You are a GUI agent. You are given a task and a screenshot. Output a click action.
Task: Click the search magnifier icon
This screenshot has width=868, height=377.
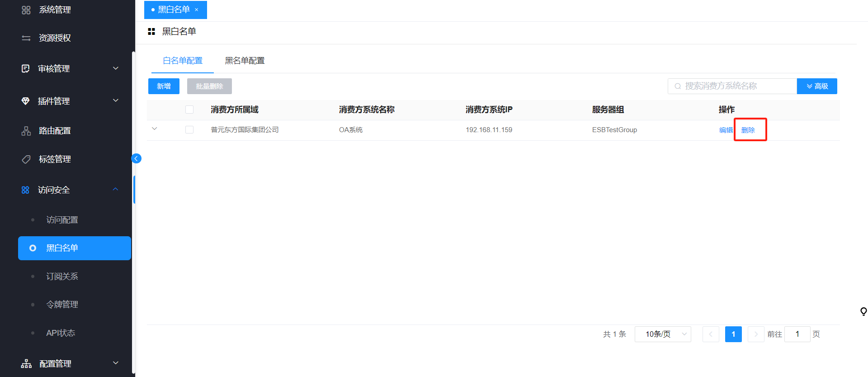point(678,86)
